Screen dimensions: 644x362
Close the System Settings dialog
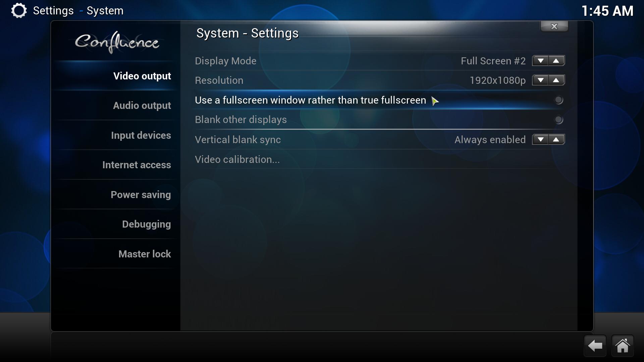point(554,26)
